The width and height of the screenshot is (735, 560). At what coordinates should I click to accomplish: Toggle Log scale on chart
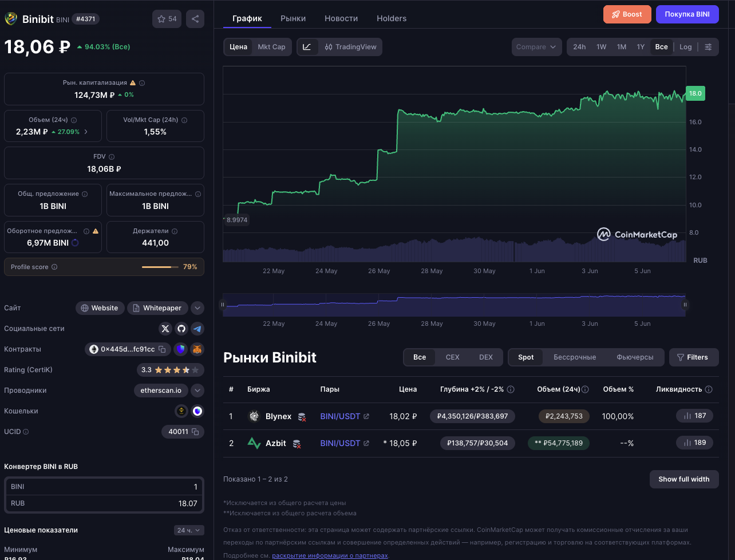point(686,47)
